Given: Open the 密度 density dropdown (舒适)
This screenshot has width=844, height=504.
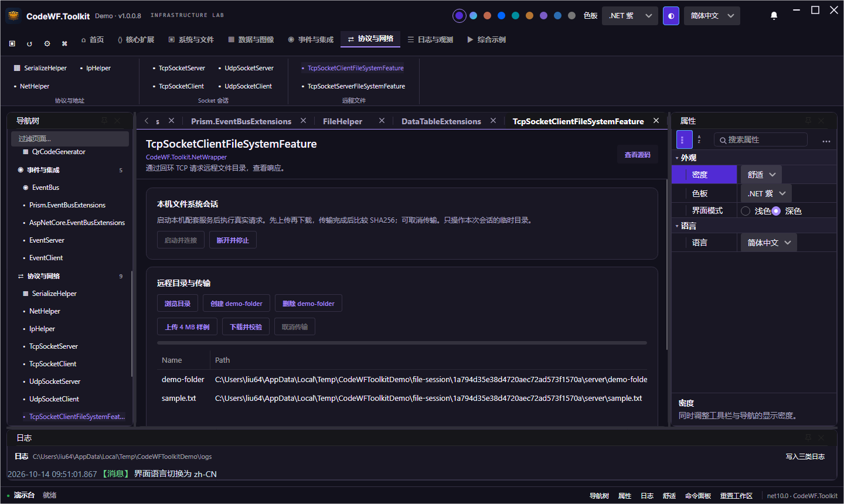Looking at the screenshot, I should (761, 175).
